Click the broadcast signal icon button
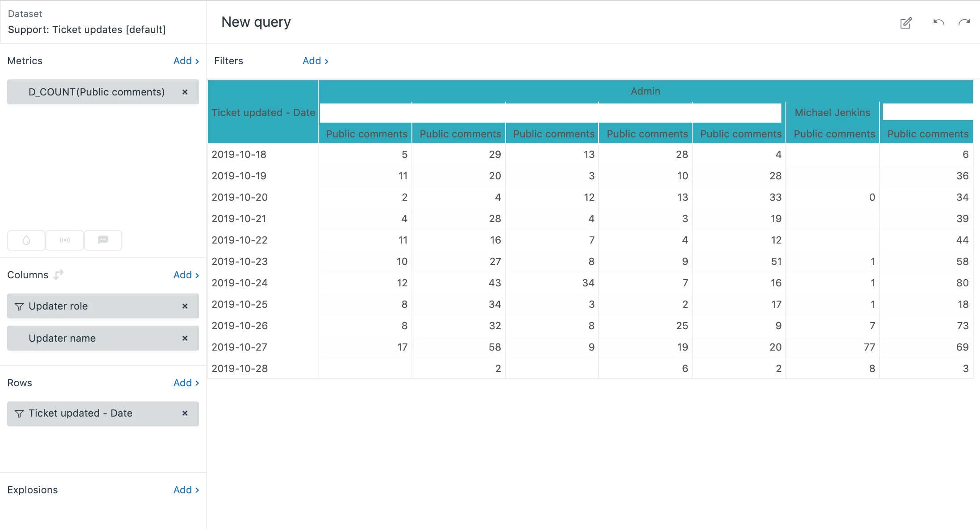The image size is (980, 529). 65,240
